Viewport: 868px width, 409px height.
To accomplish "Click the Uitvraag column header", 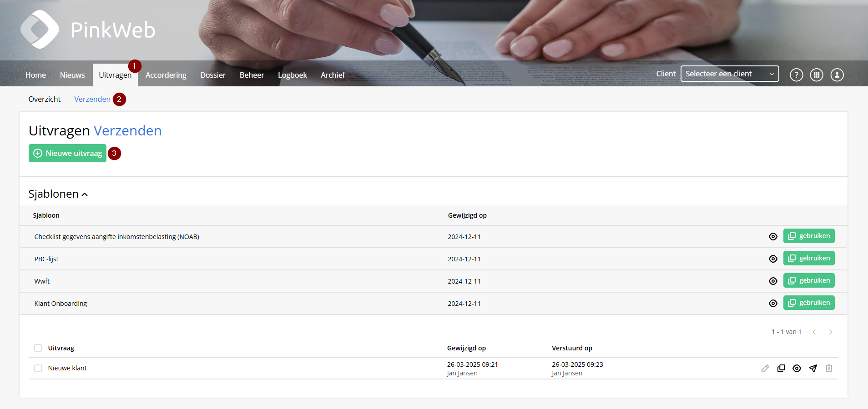I will point(61,348).
